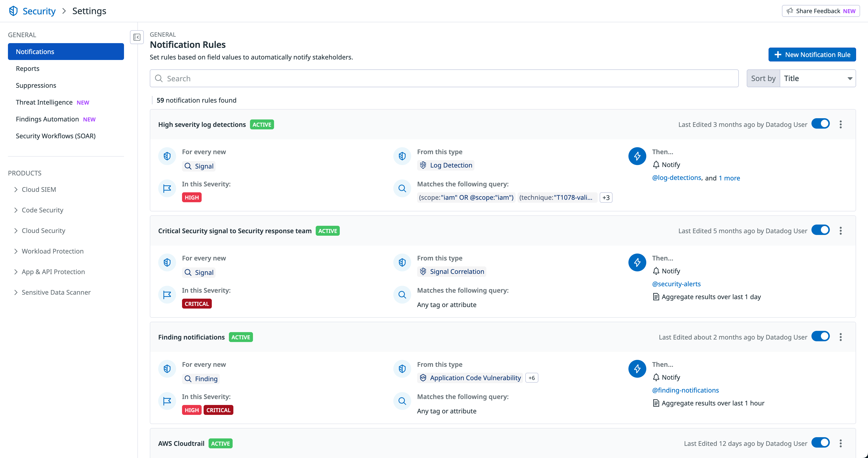868x458 pixels.
Task: Open @finding-notifications recipient link
Action: 685,390
